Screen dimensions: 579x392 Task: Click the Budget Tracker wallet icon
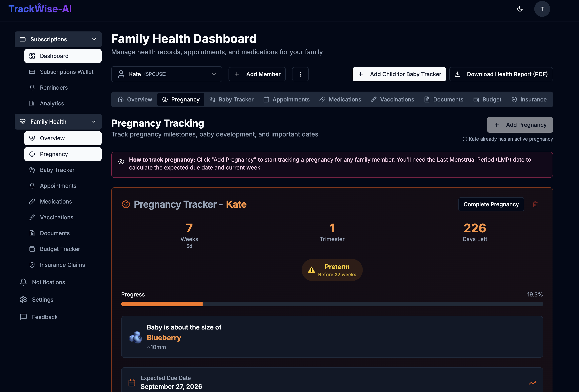point(32,249)
